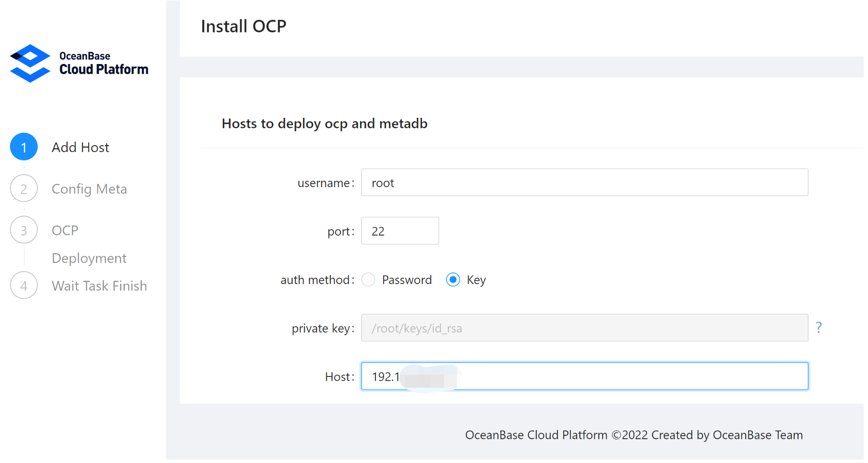The image size is (868, 463).
Task: Click the Install OCP page heading
Action: tap(244, 26)
